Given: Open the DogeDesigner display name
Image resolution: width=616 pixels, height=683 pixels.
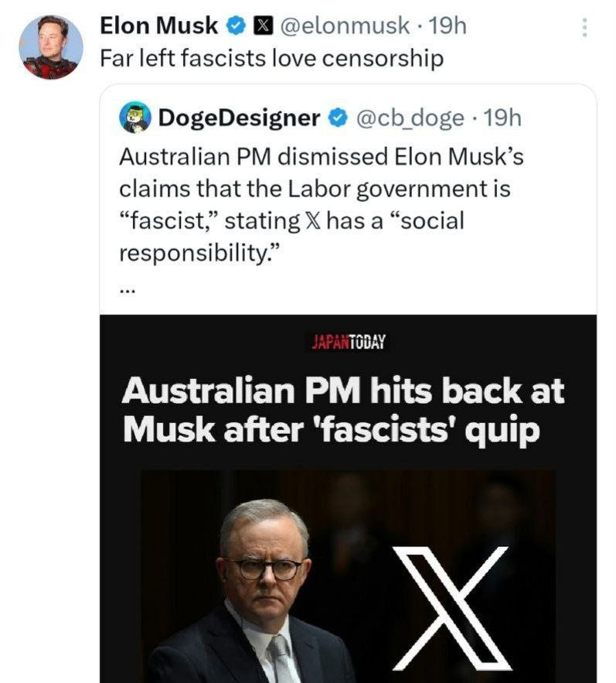Looking at the screenshot, I should coord(239,118).
